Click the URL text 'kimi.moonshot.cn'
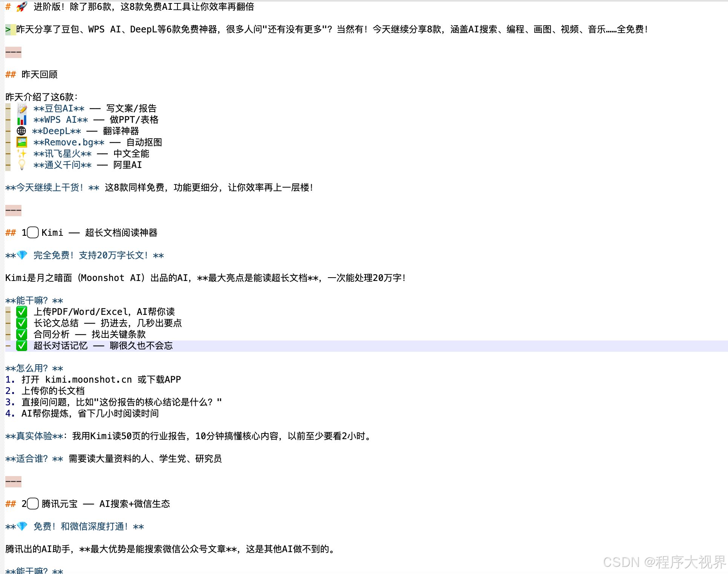The width and height of the screenshot is (728, 574). 89,380
